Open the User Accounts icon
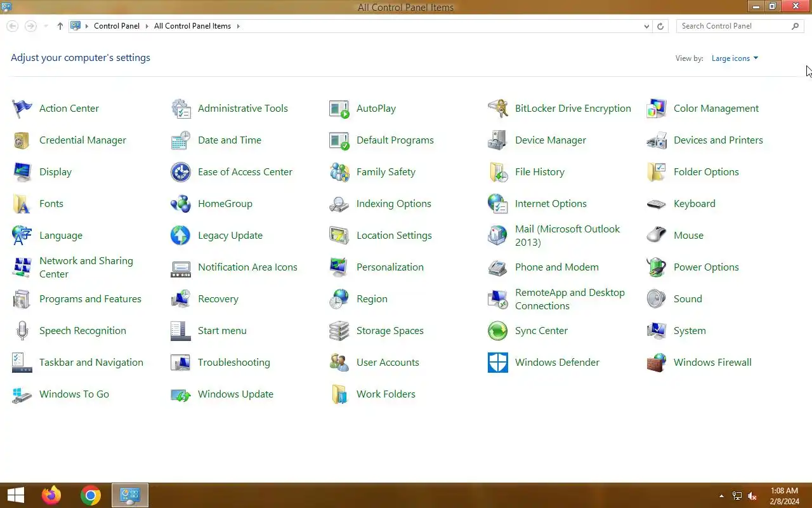The width and height of the screenshot is (812, 508). [339, 363]
